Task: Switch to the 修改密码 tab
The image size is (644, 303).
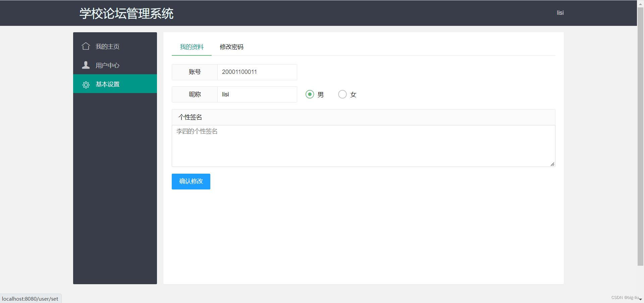Action: tap(231, 47)
